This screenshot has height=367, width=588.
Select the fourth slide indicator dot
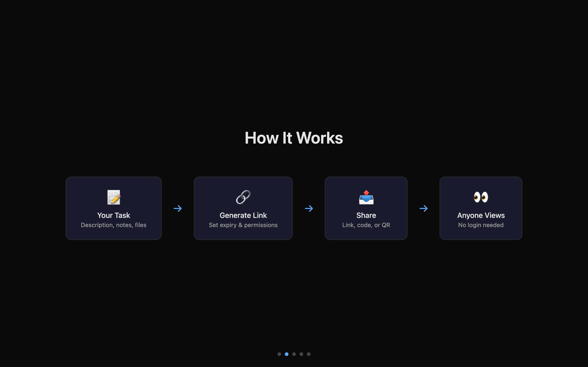point(301,354)
